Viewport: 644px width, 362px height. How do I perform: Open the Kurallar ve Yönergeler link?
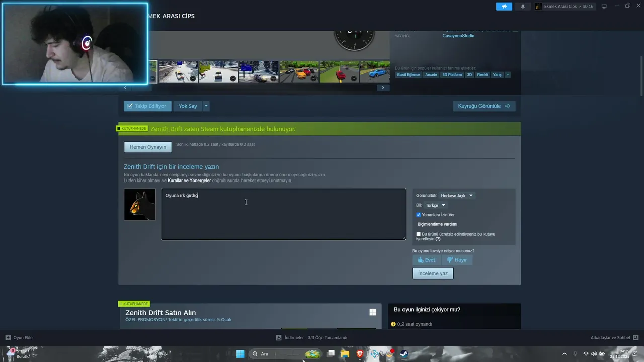tap(189, 180)
